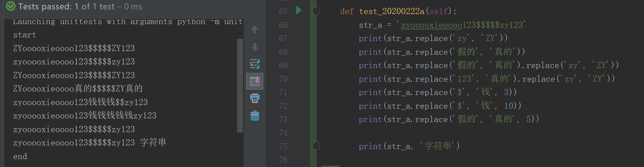Viewport: 644px width, 167px height.
Task: Click the code on line 67 replacing 'zy' with 'ZY'
Action: (433, 38)
